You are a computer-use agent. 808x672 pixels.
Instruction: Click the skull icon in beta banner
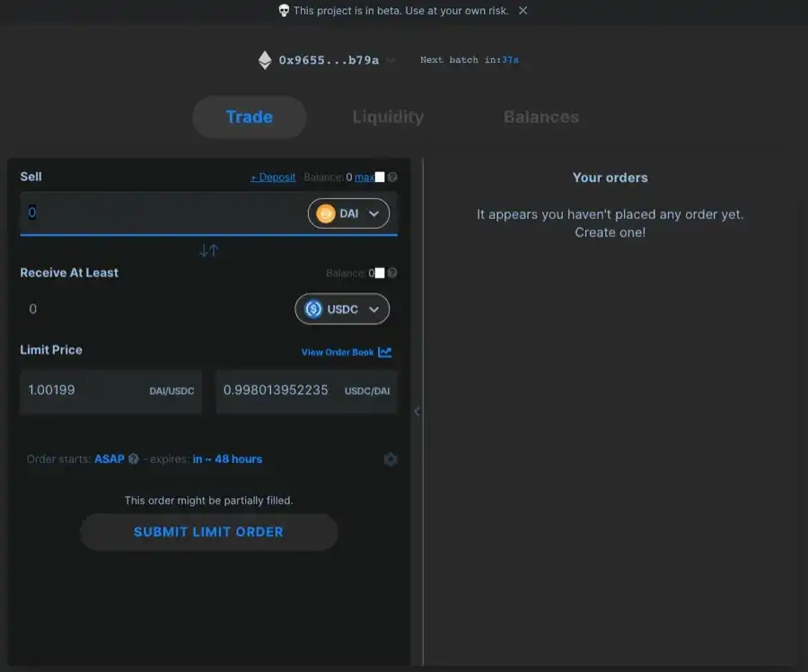pyautogui.click(x=284, y=10)
